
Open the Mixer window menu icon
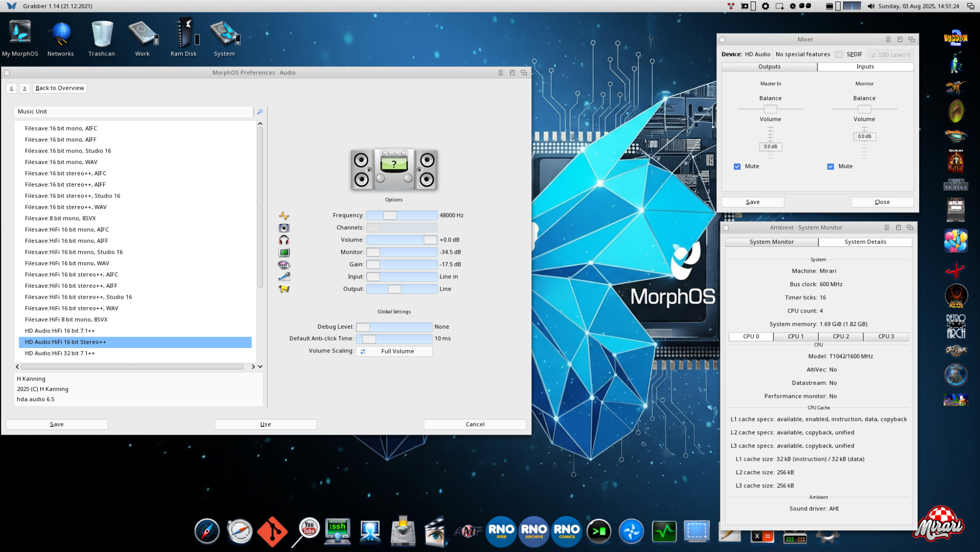pyautogui.click(x=888, y=39)
